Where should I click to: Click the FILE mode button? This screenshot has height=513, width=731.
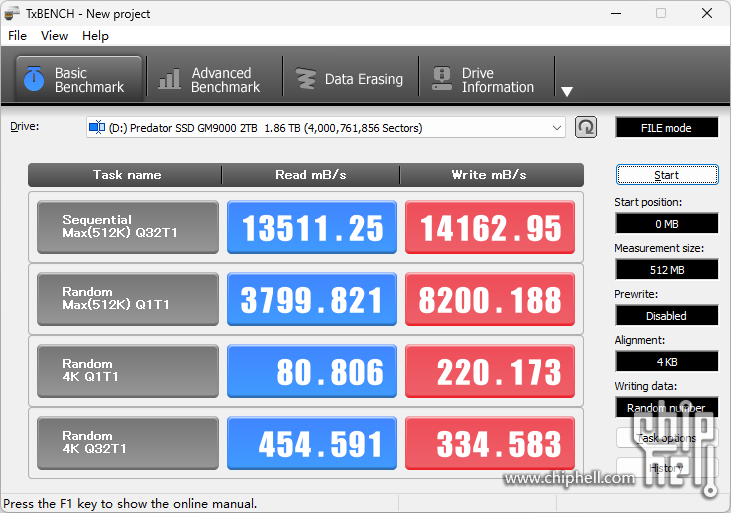tap(666, 128)
